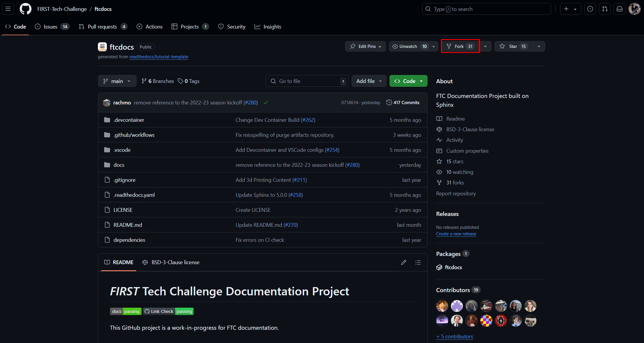Open the pull requests icon in the header
This screenshot has width=644, height=343.
pos(605,9)
